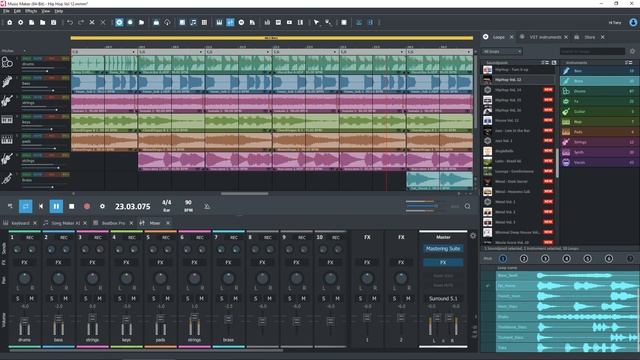Switch to the VST instruments tab
The width and height of the screenshot is (640, 360).
pyautogui.click(x=545, y=37)
